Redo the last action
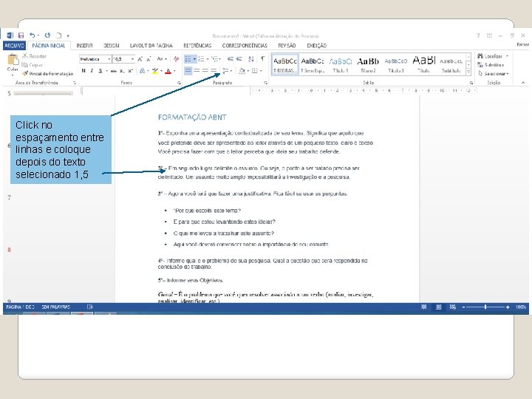 (47, 35)
